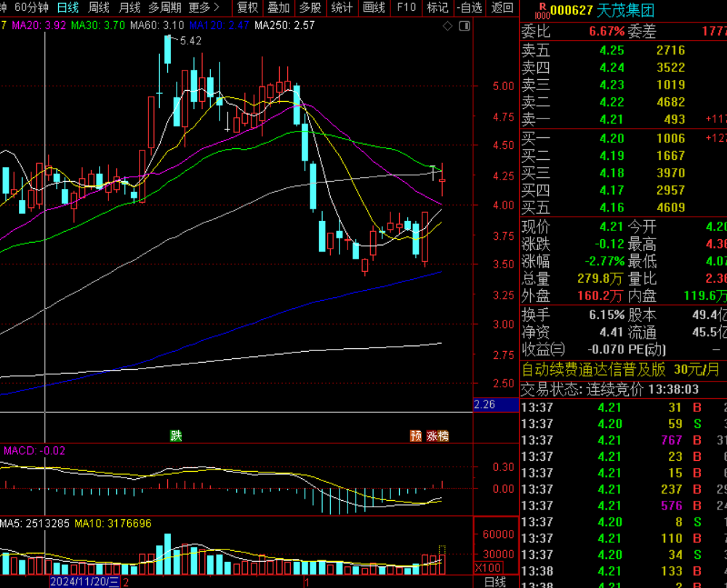
Task: Click the 买一 price 4.20
Action: tap(611, 138)
